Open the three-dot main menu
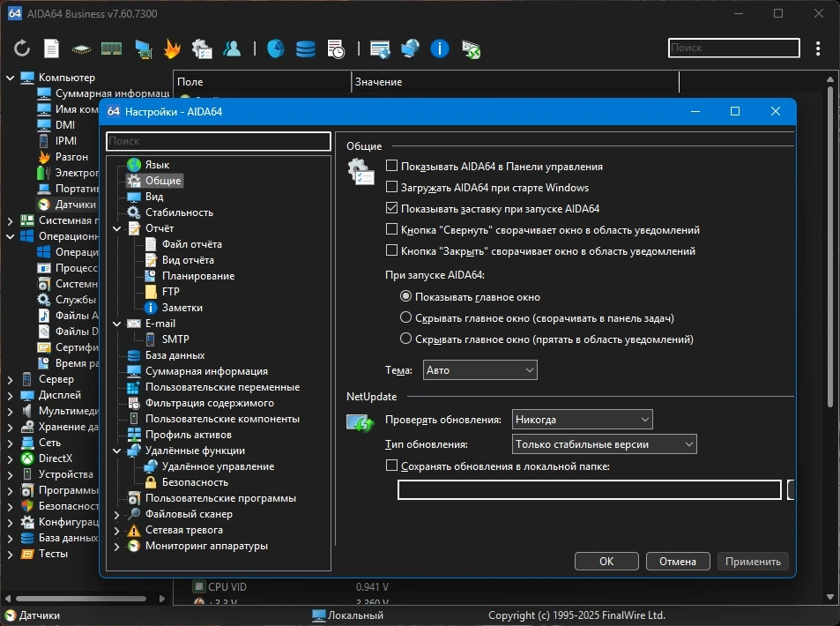The width and height of the screenshot is (840, 626). click(x=818, y=48)
